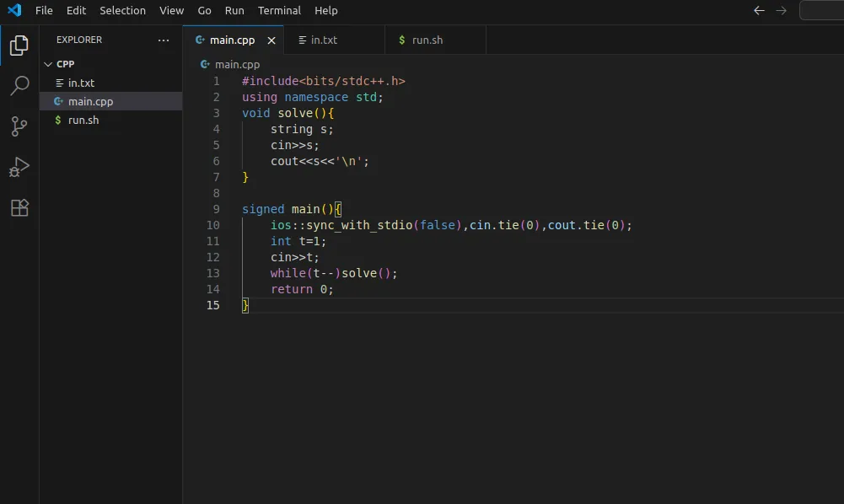
Task: Open the Help menu
Action: (x=326, y=10)
